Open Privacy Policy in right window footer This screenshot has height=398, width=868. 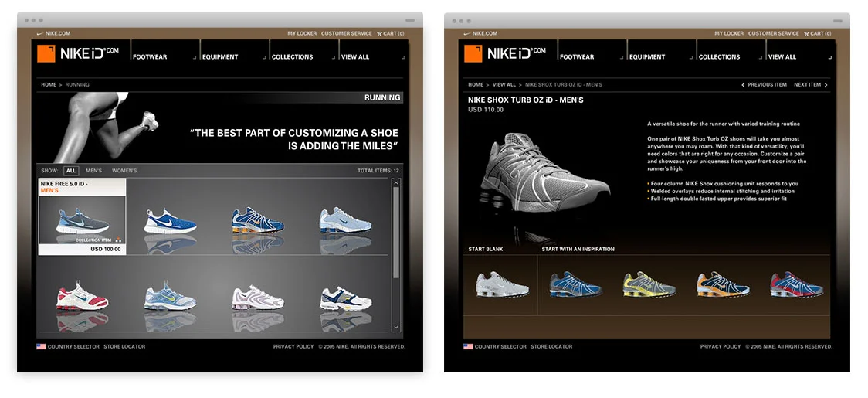(x=721, y=346)
